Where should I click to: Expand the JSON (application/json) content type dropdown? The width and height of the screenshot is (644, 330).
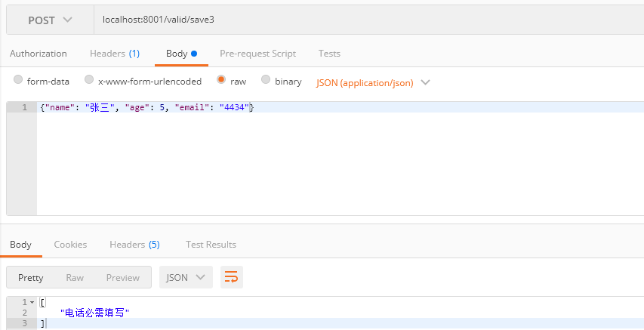(x=373, y=82)
